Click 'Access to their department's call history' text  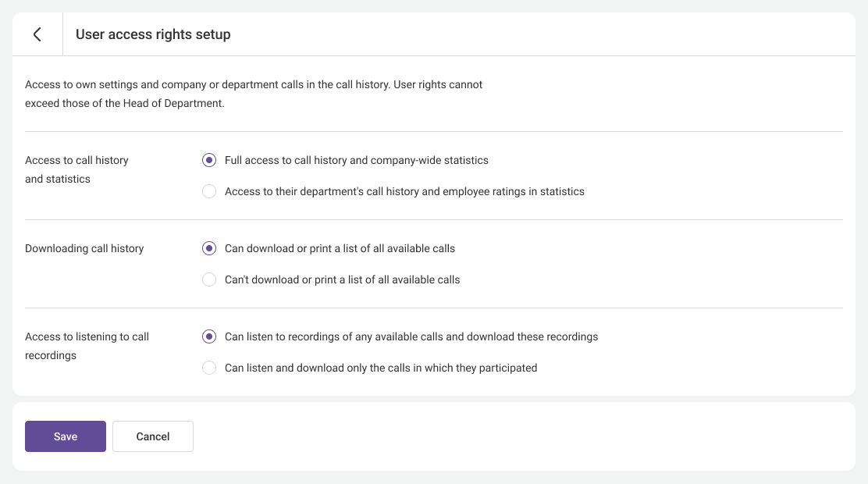[x=404, y=191]
